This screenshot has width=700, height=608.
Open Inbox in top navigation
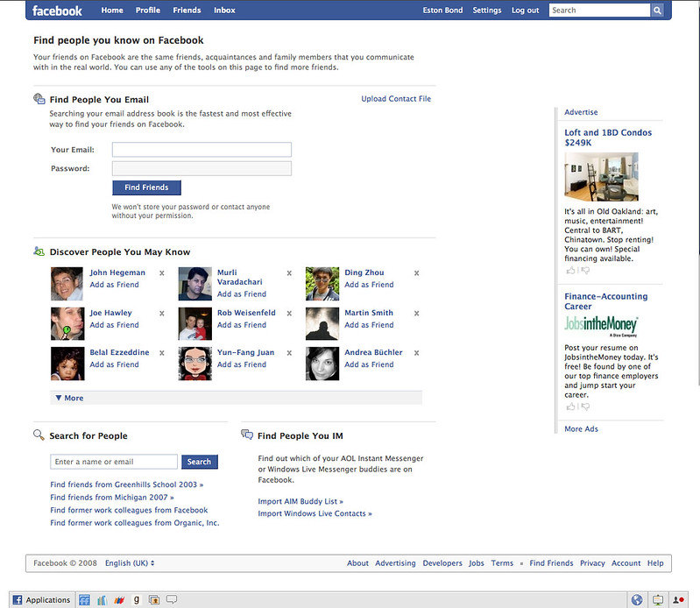[x=224, y=11]
